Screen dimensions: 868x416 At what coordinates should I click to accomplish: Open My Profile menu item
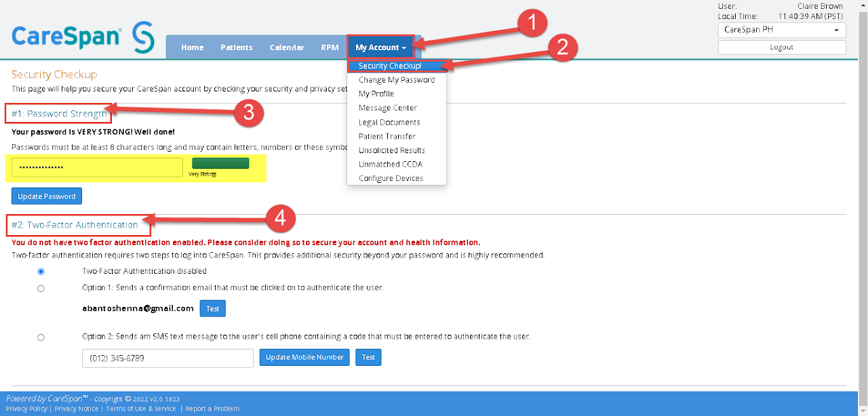(376, 94)
